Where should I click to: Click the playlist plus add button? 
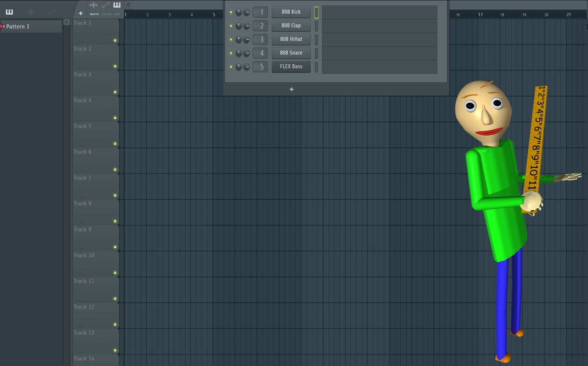click(80, 13)
